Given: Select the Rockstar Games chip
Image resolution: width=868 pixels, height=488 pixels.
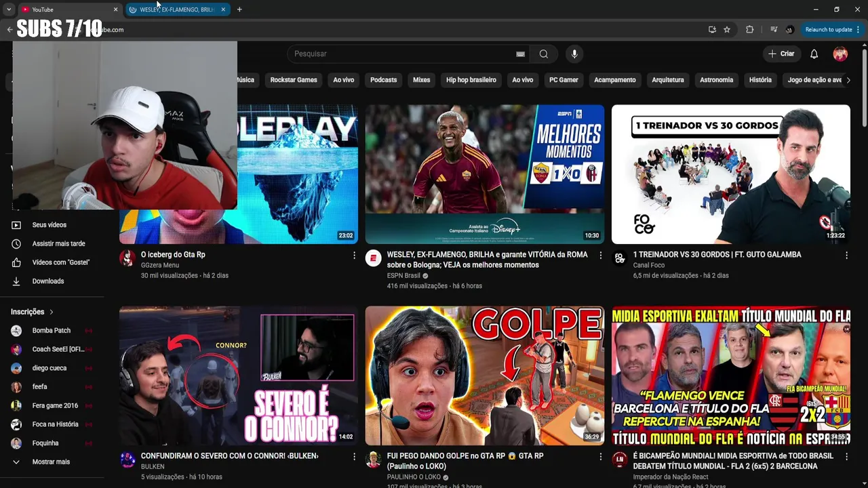Looking at the screenshot, I should pyautogui.click(x=294, y=80).
